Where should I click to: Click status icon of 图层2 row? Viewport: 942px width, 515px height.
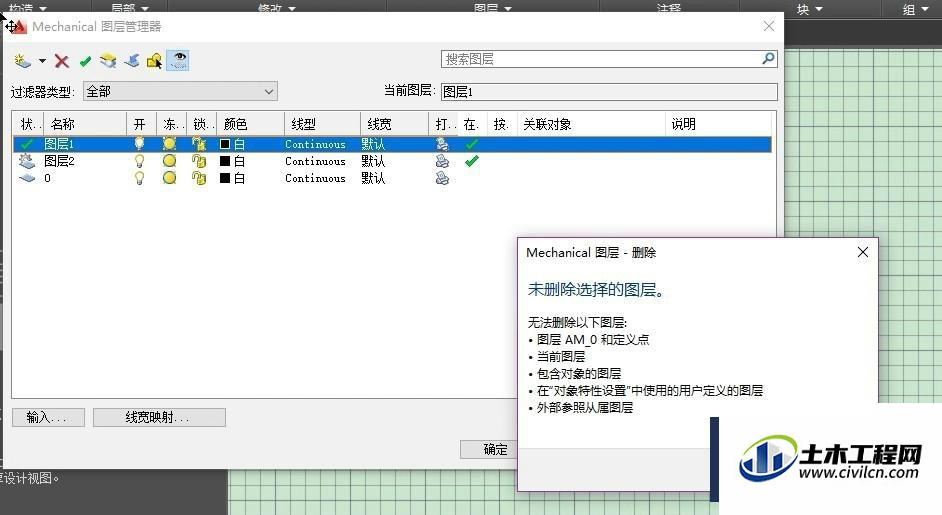point(27,161)
